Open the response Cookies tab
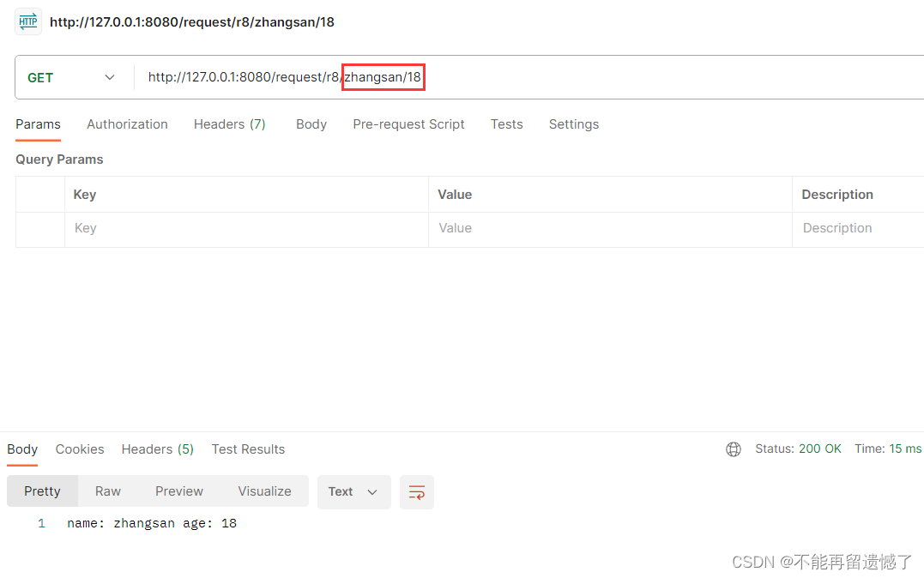The image size is (924, 578). coord(80,449)
